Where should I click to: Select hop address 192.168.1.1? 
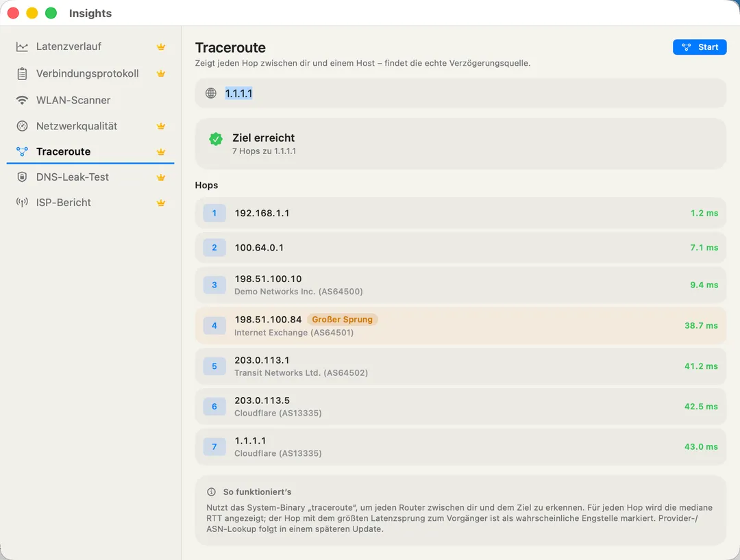click(262, 213)
